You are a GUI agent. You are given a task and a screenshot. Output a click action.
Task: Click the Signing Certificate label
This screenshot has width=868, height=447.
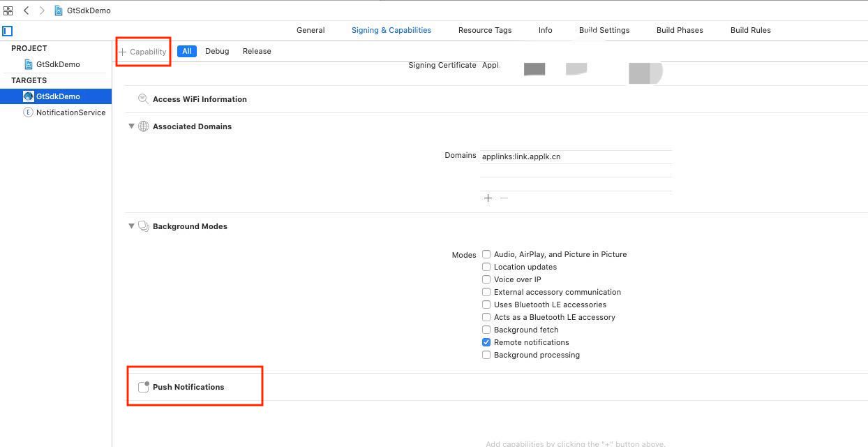pyautogui.click(x=442, y=65)
